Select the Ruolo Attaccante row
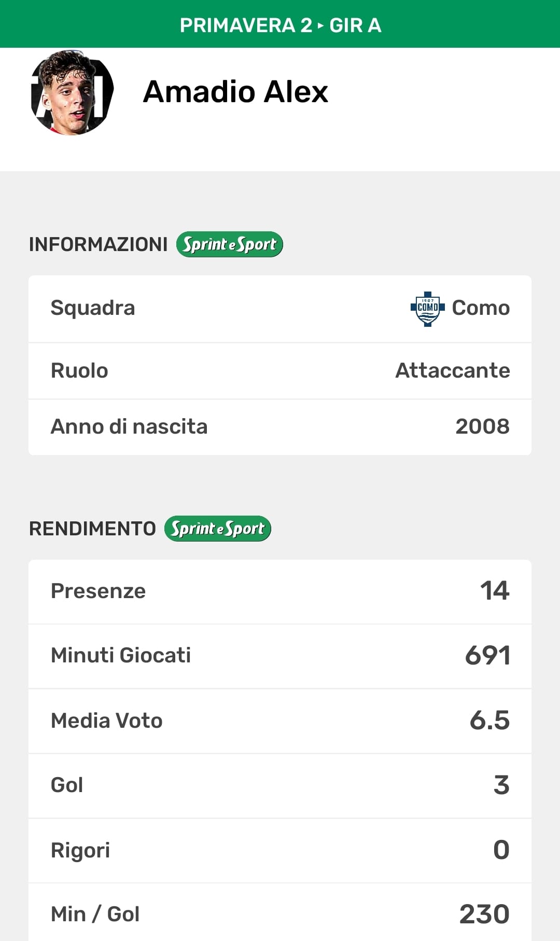560x941 pixels. coord(280,371)
